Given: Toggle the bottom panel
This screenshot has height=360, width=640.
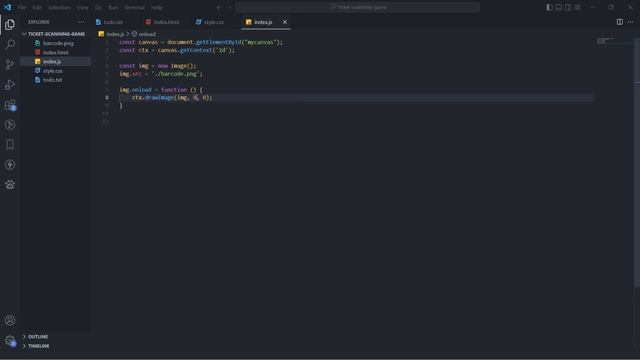Looking at the screenshot, I should click(559, 7).
